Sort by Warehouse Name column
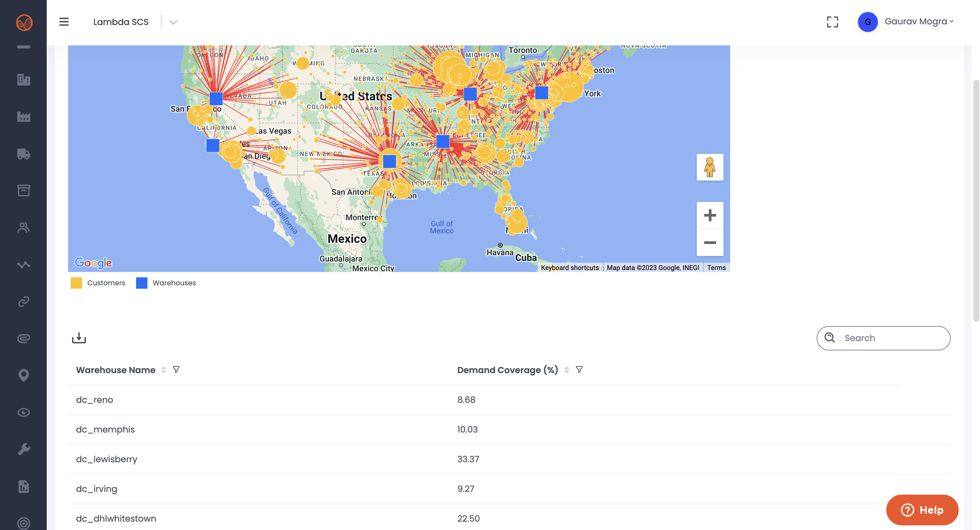The height and width of the screenshot is (530, 980). tap(163, 370)
